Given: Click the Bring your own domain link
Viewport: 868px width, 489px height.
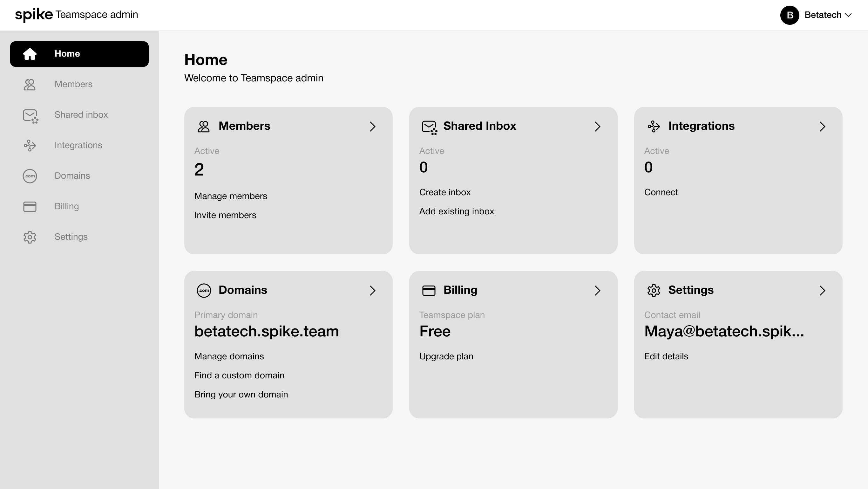Looking at the screenshot, I should 241,395.
